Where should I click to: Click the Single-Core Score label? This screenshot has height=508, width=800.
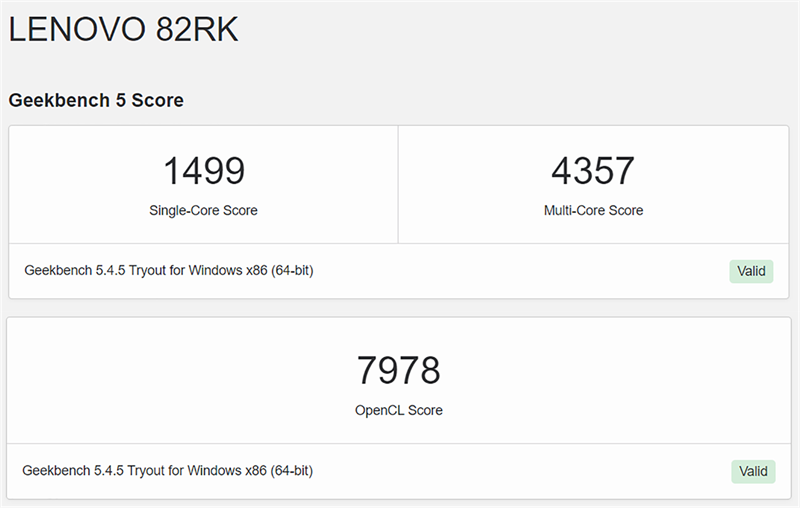[203, 210]
